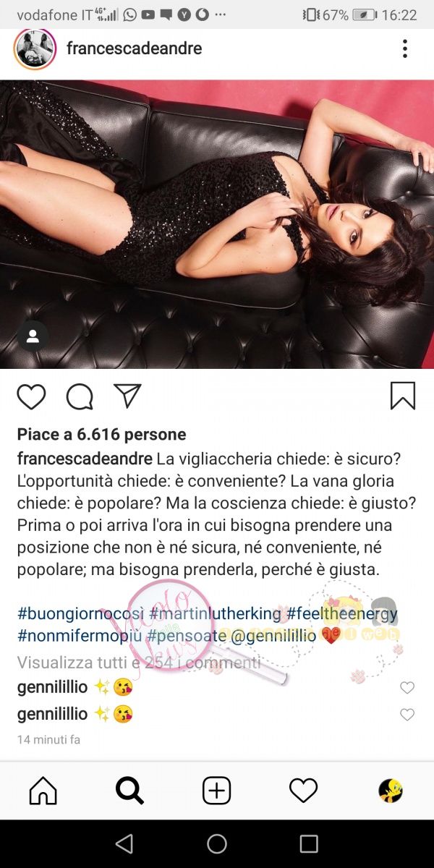Open activity heart in bottom bar

[x=303, y=791]
